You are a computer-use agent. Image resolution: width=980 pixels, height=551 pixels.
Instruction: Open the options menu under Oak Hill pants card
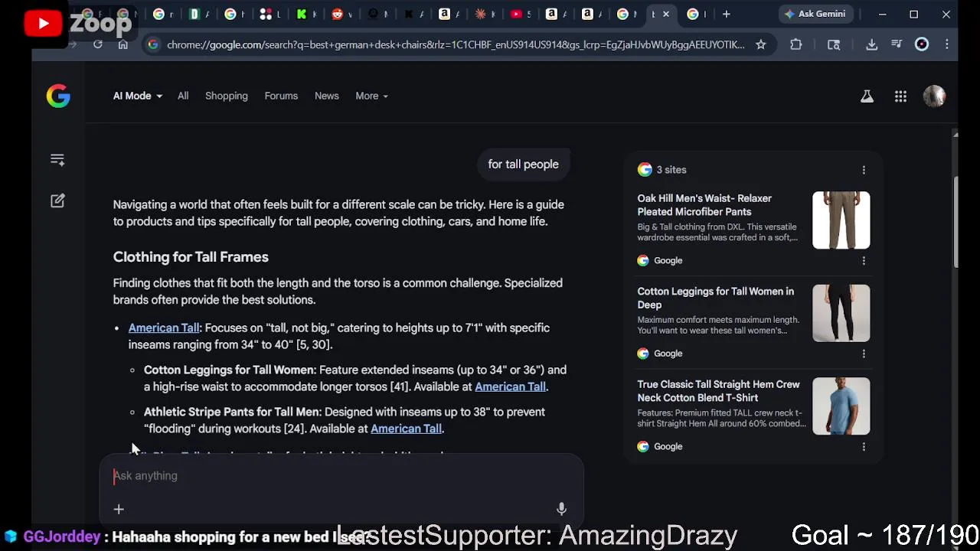[864, 260]
